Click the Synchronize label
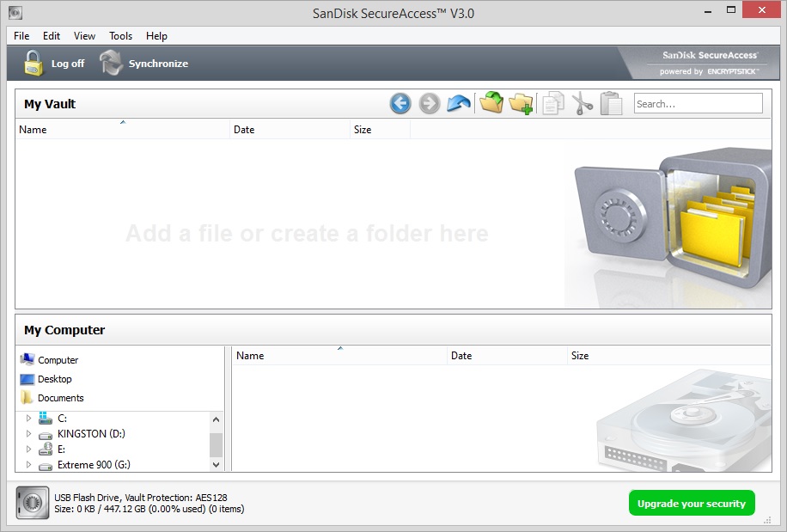Image resolution: width=787 pixels, height=532 pixels. pos(158,64)
